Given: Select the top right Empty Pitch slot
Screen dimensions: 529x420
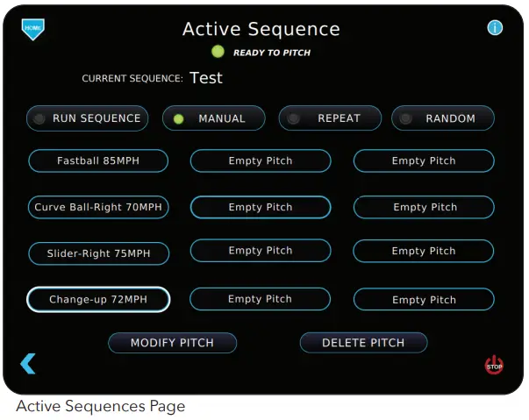Looking at the screenshot, I should point(424,161).
